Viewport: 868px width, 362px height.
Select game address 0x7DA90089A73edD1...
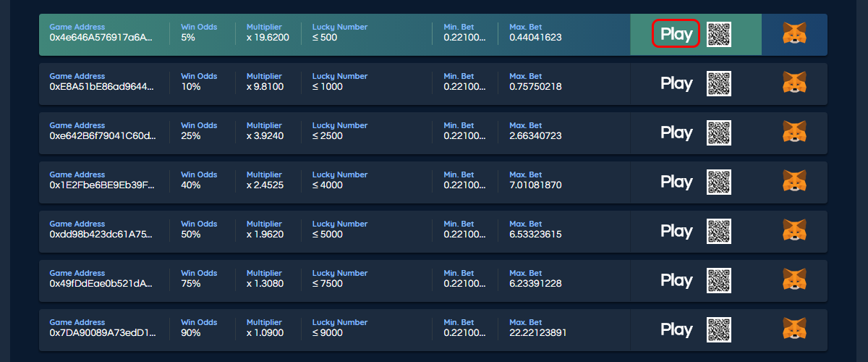tap(103, 332)
